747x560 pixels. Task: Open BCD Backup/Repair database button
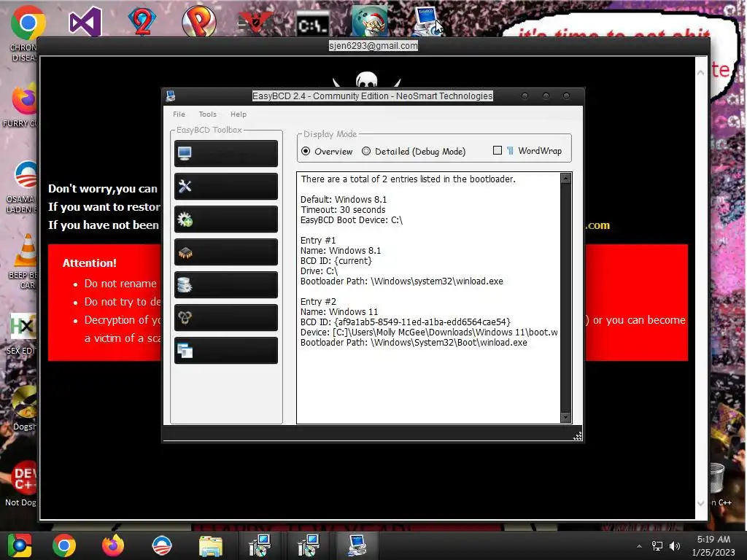226,285
